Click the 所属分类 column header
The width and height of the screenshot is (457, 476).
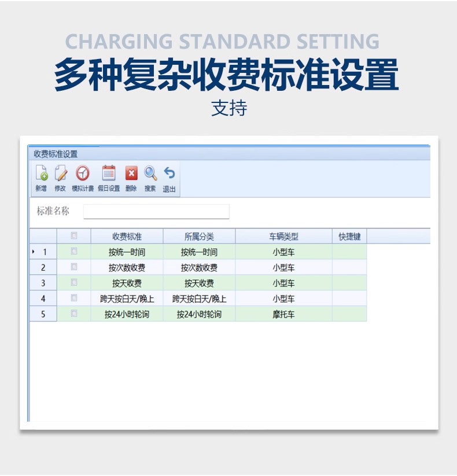(199, 237)
